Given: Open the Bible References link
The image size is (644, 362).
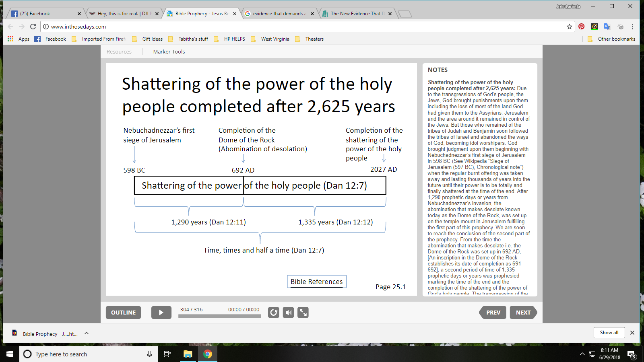Looking at the screenshot, I should (x=317, y=282).
